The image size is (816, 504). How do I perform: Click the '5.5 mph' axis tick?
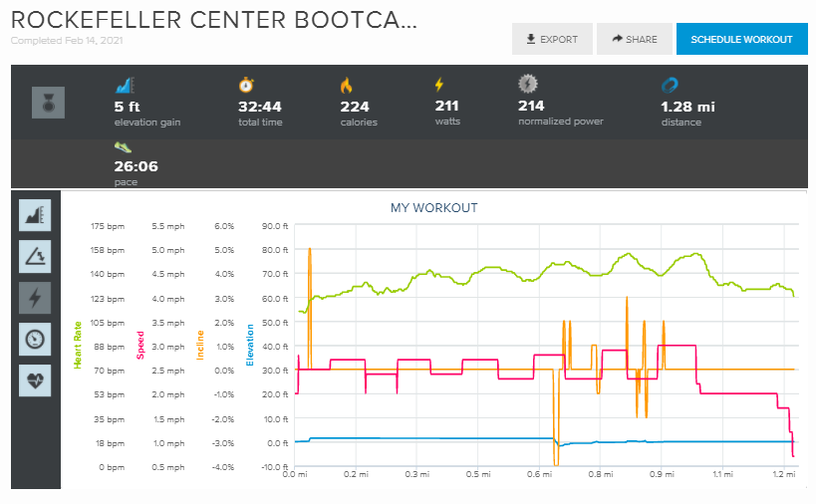tap(168, 226)
